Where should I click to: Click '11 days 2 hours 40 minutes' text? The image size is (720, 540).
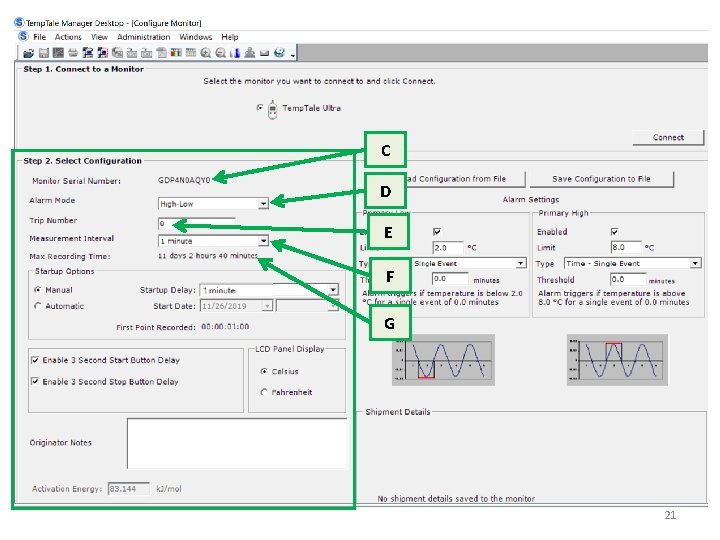pos(208,256)
